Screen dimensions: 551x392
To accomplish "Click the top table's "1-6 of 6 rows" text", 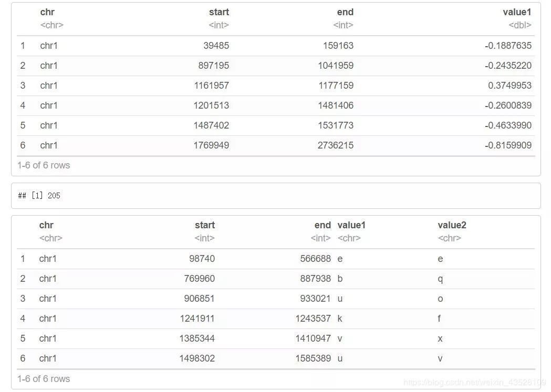I will (x=44, y=165).
